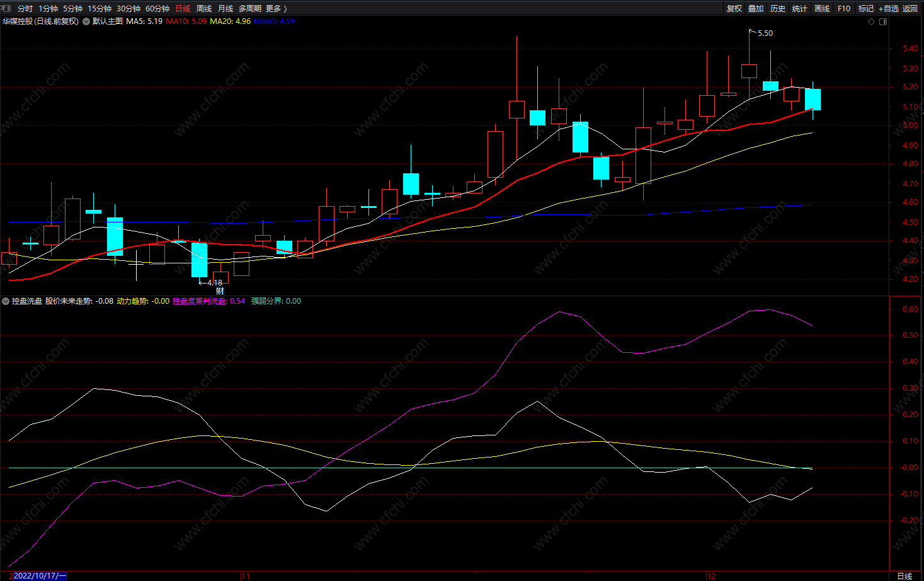
Task: Select the 60分钟 timeframe tab
Action: (x=157, y=8)
